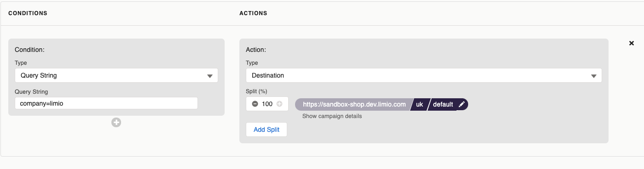Remove this rule with the X icon
644x169 pixels.
pyautogui.click(x=632, y=43)
